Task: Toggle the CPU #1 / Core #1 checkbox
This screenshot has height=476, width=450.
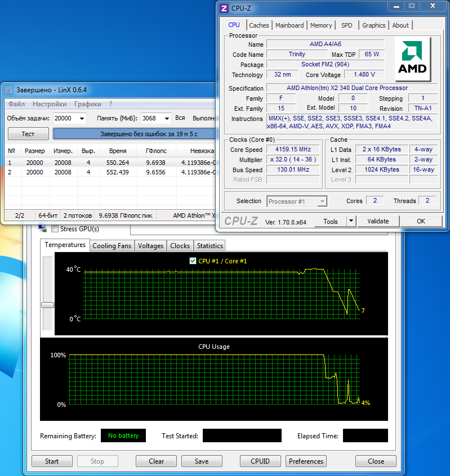Action: pyautogui.click(x=193, y=261)
